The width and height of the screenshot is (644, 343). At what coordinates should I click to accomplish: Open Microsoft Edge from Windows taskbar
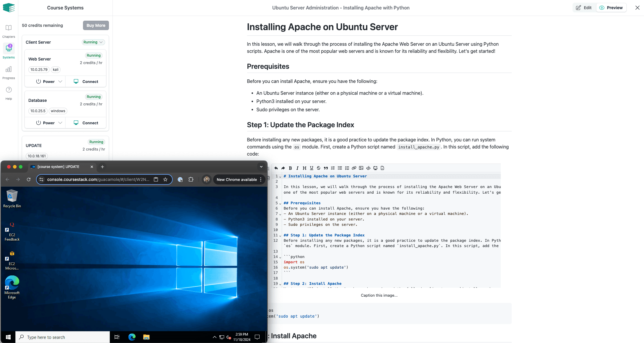[132, 337]
